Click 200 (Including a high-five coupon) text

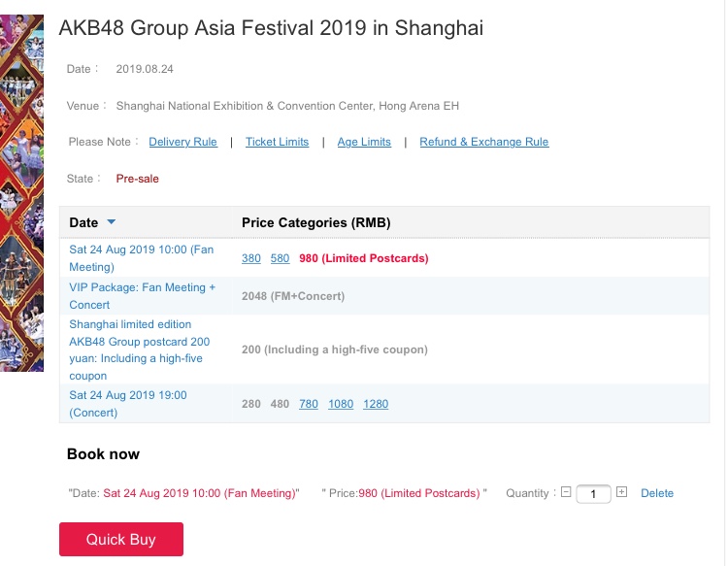[x=335, y=350]
